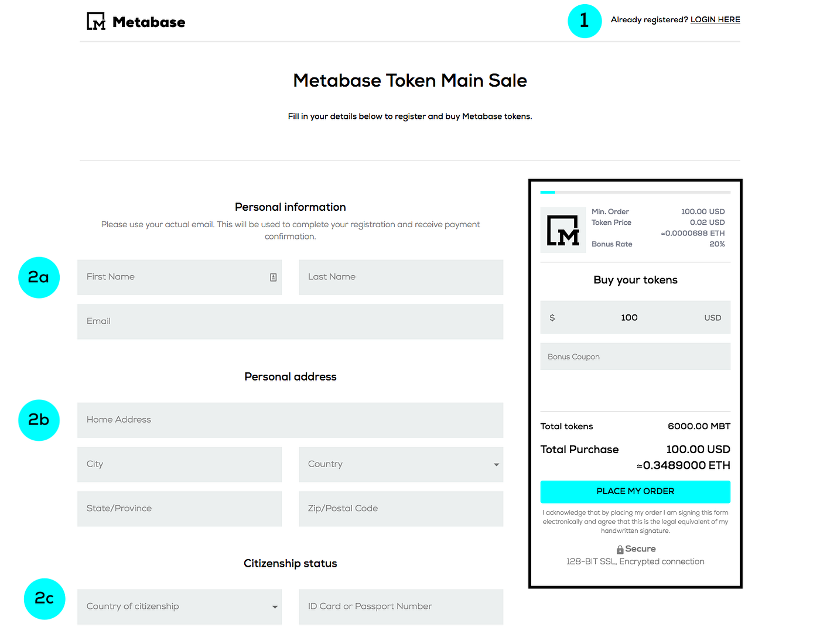820x644 pixels.
Task: Click the electronic signature acknowledgement text
Action: [635, 522]
